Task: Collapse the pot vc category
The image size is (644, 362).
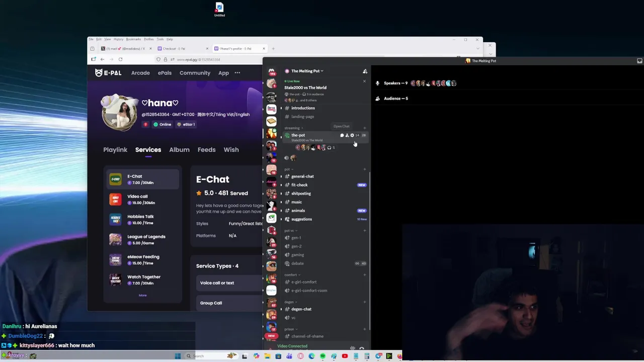Action: 290,230
